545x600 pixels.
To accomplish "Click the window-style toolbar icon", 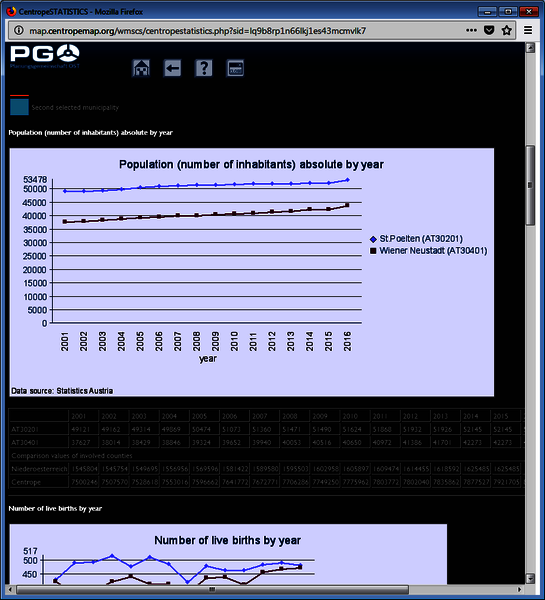I will tap(235, 68).
